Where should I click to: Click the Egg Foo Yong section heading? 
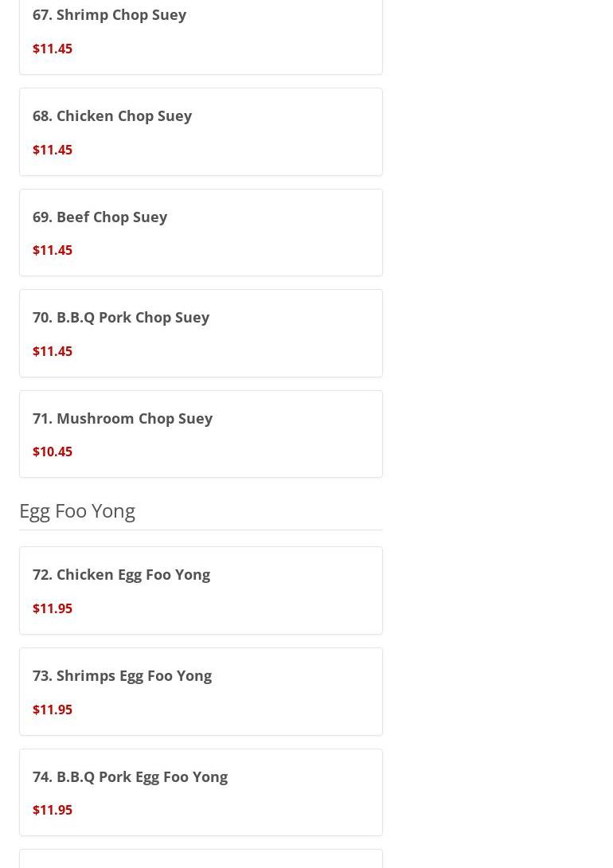[77, 510]
